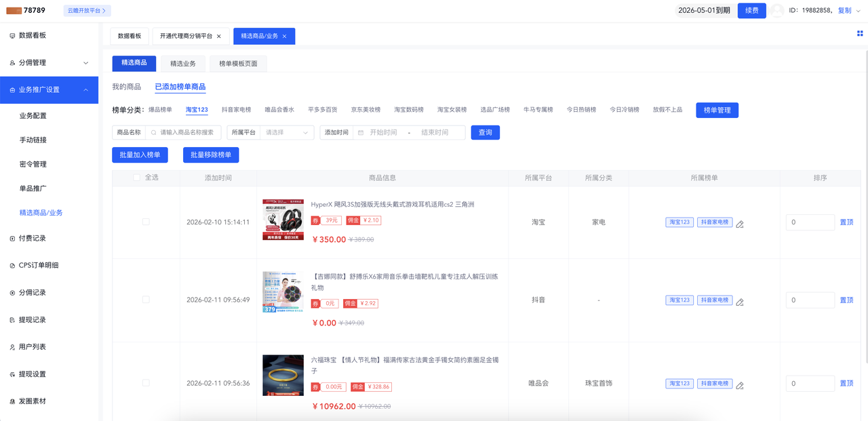868x421 pixels.
Task: Expand the 分佣管理 sidebar menu
Action: [85, 63]
